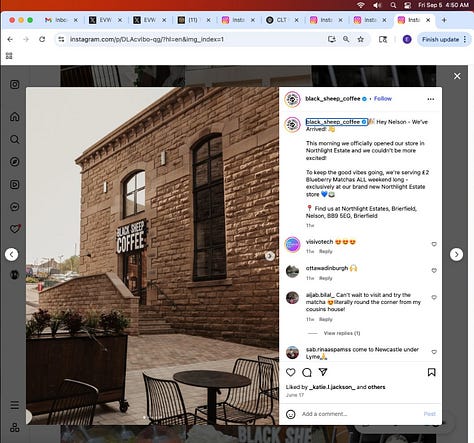
Task: Open profile avatar in sidebar
Action: tap(14, 274)
